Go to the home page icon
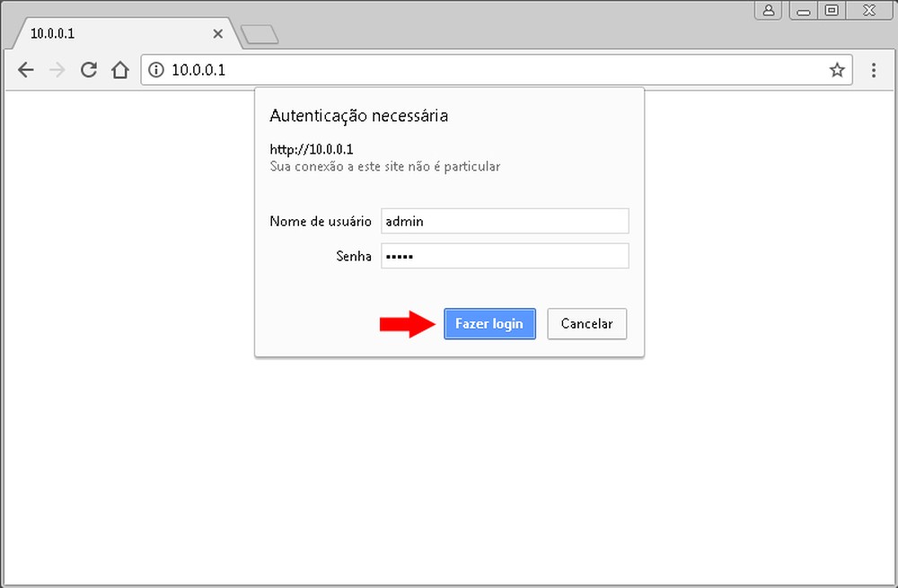Viewport: 898px width, 588px height. (x=120, y=70)
